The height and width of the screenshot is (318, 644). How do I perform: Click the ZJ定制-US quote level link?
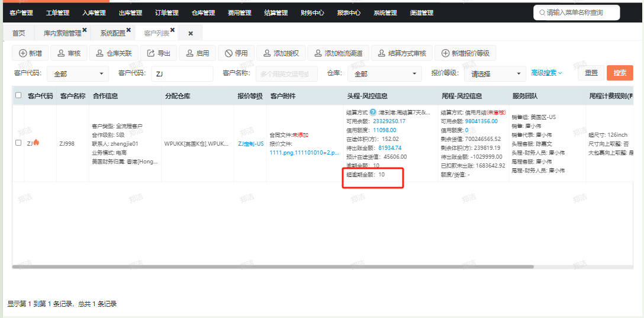pyautogui.click(x=250, y=144)
